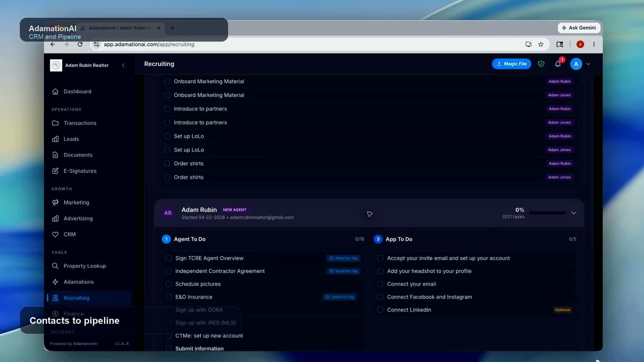The height and width of the screenshot is (362, 644).
Task: Click the Adam Rubin progress bar
Action: (x=547, y=213)
